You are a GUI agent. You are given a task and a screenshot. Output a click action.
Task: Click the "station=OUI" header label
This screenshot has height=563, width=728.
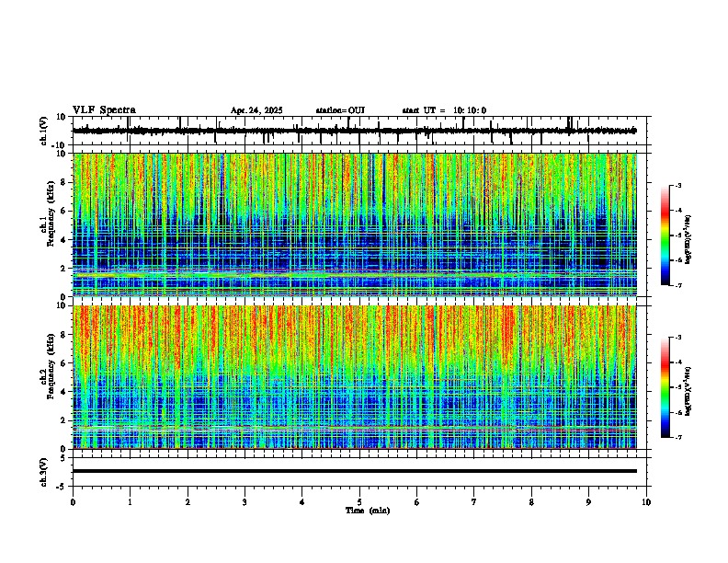click(340, 110)
